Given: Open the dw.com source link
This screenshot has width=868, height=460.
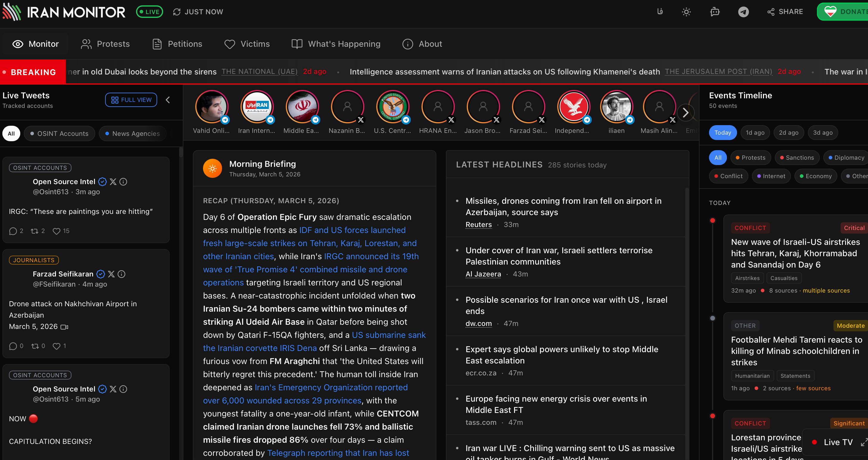Looking at the screenshot, I should coord(478,324).
